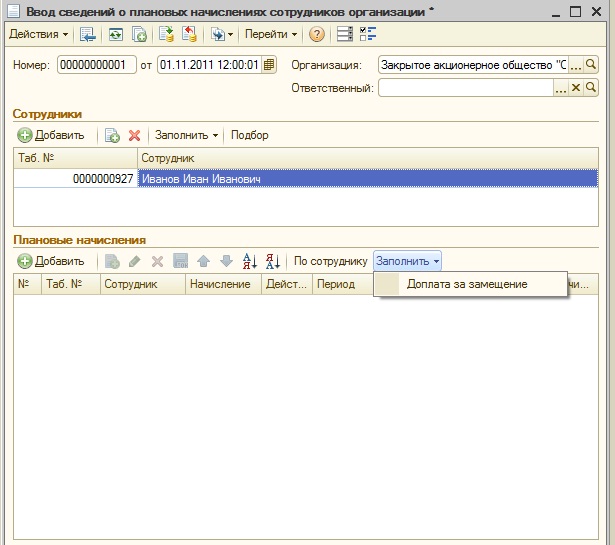Open the Действия dropdown menu
Screen dimensions: 615x545
(38, 35)
